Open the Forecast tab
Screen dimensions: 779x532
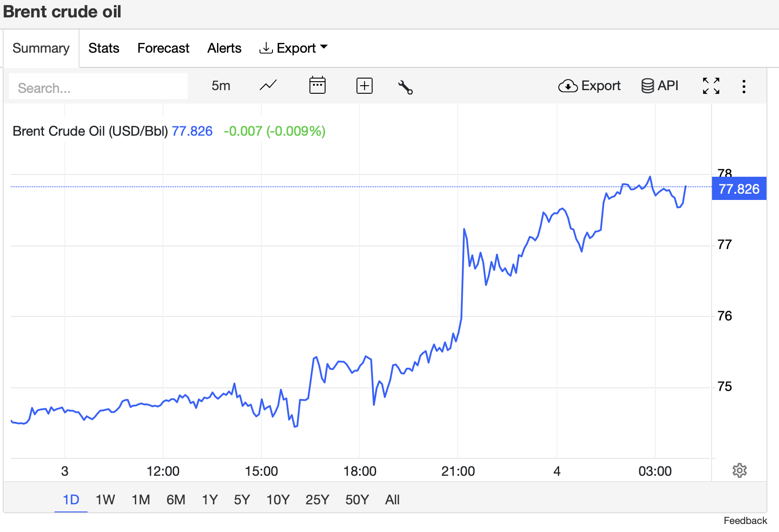click(x=163, y=48)
